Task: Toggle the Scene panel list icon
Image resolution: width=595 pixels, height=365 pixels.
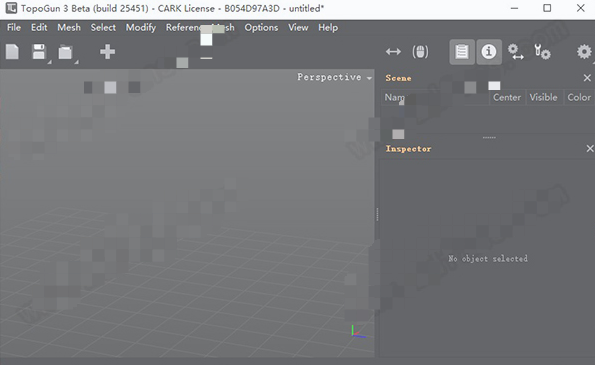Action: click(462, 52)
